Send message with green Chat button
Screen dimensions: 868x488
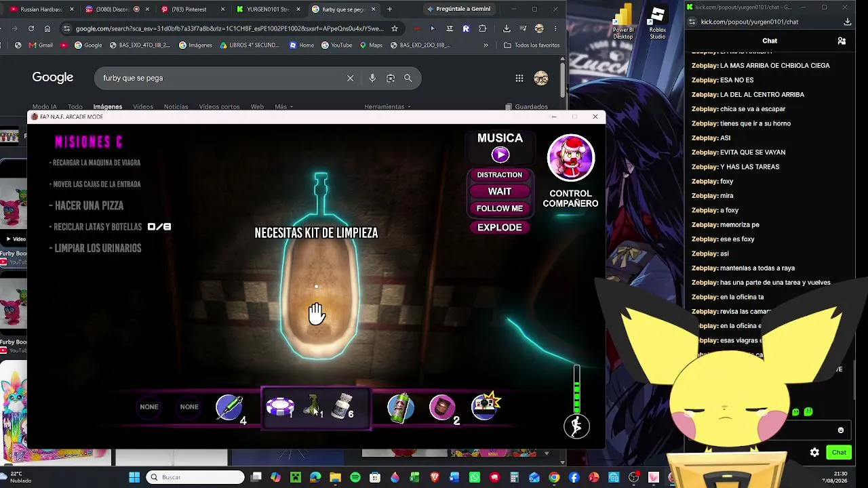(839, 452)
